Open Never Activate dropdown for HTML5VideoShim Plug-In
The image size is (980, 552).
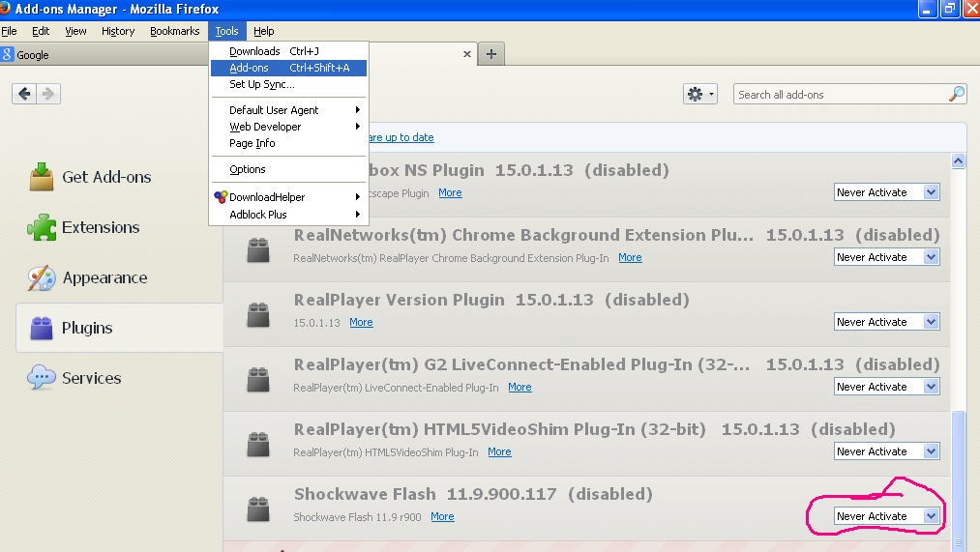point(886,451)
